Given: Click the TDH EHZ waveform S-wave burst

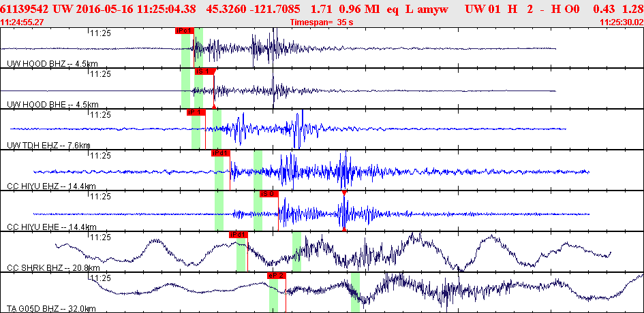Looking at the screenshot, I should click(298, 129).
